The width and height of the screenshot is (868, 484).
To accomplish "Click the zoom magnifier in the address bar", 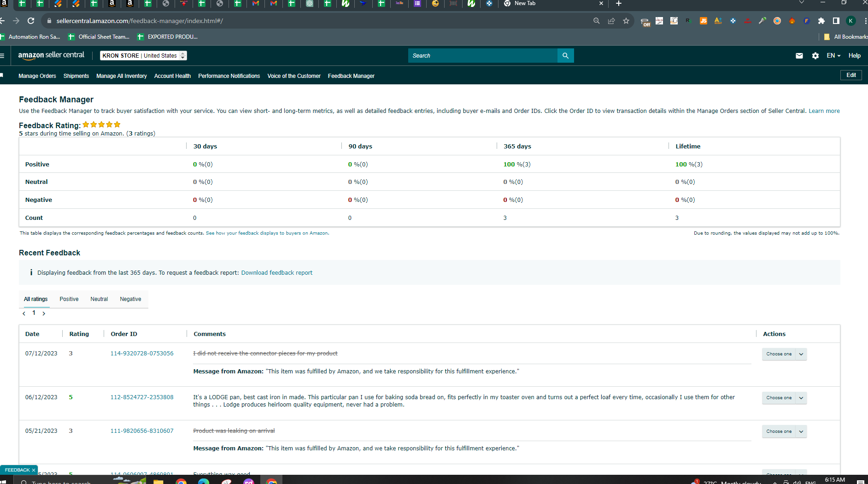I will (597, 21).
